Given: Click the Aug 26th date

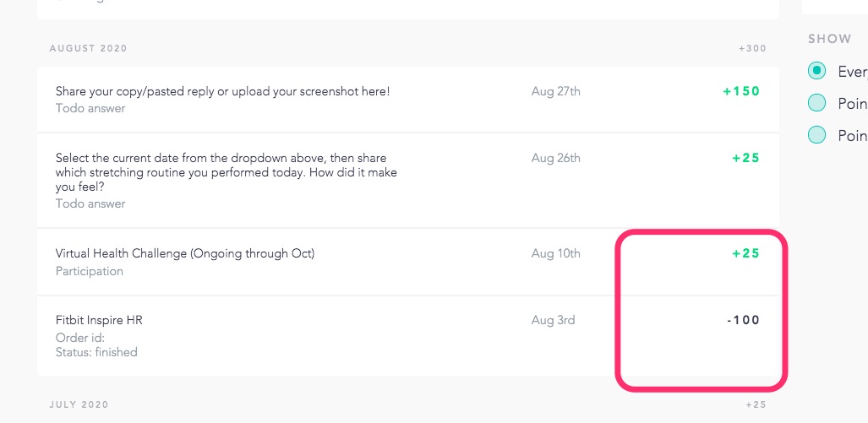Looking at the screenshot, I should 556,158.
